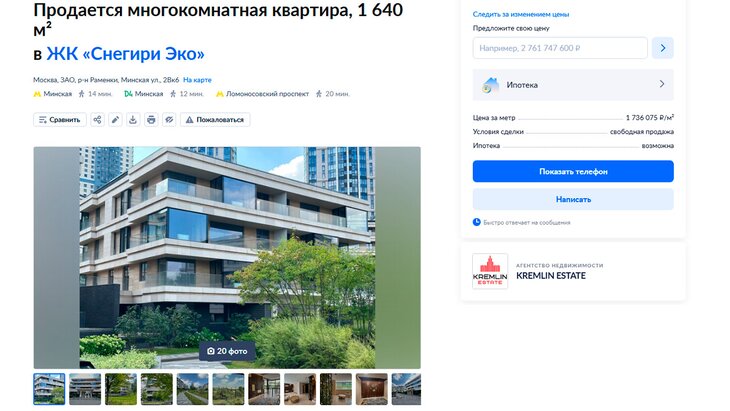Open На карте map link
This screenshot has width=730, height=411.
point(197,80)
